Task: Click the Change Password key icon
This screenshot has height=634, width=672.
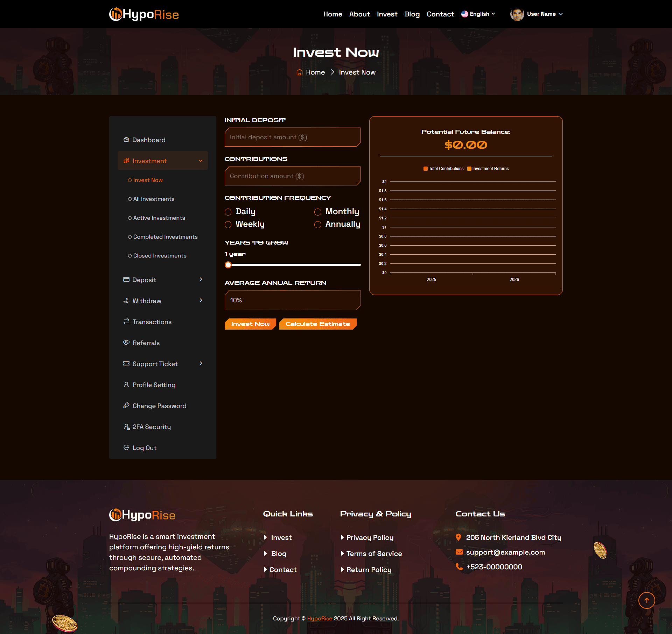Action: [126, 406]
